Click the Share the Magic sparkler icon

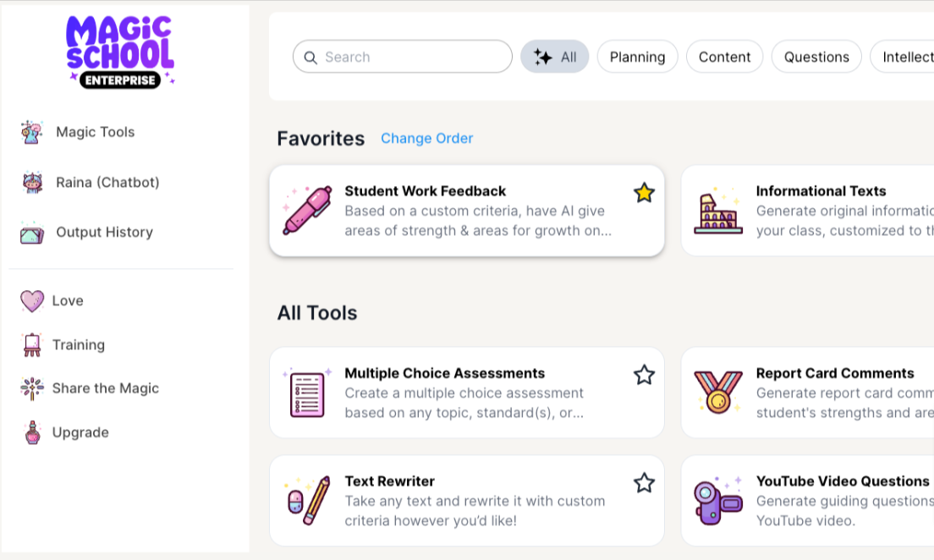pyautogui.click(x=32, y=388)
